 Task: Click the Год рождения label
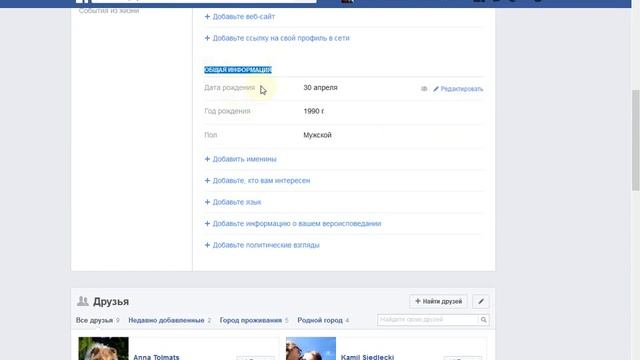tap(227, 111)
